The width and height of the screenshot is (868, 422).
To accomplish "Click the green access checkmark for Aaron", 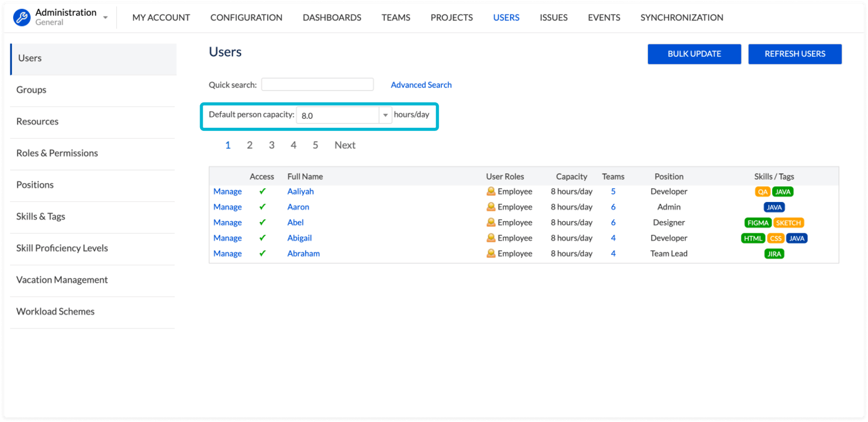I will point(262,207).
